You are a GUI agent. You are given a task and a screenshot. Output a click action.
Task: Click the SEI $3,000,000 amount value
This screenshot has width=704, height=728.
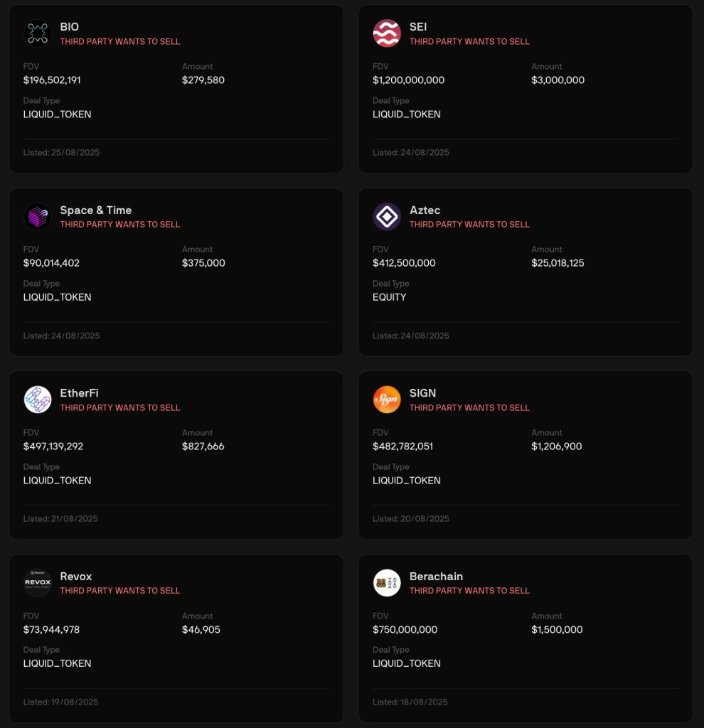[x=558, y=80]
